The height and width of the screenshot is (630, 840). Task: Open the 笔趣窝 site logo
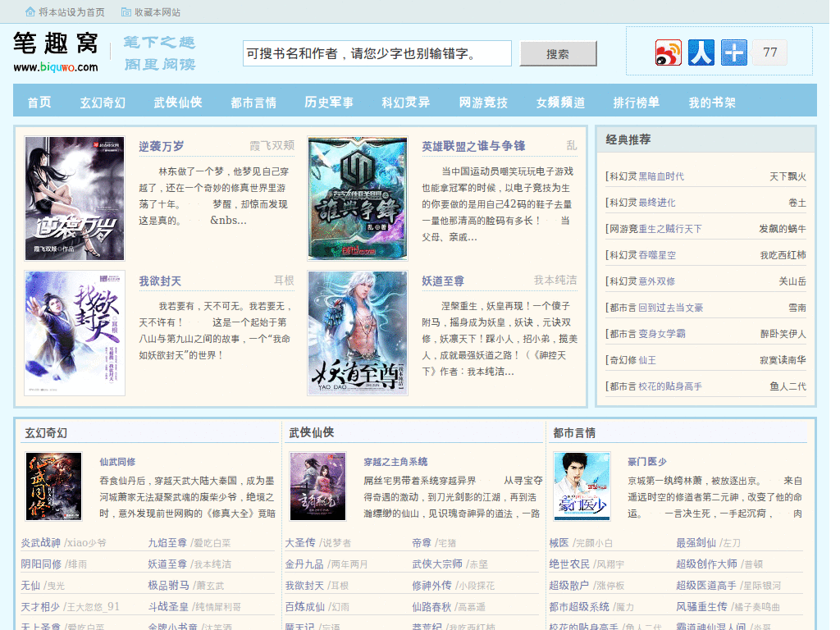coord(56,52)
